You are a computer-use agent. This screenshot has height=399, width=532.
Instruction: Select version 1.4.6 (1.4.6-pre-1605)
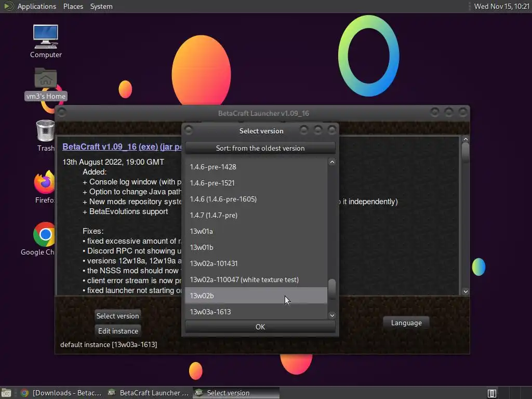[256, 199]
